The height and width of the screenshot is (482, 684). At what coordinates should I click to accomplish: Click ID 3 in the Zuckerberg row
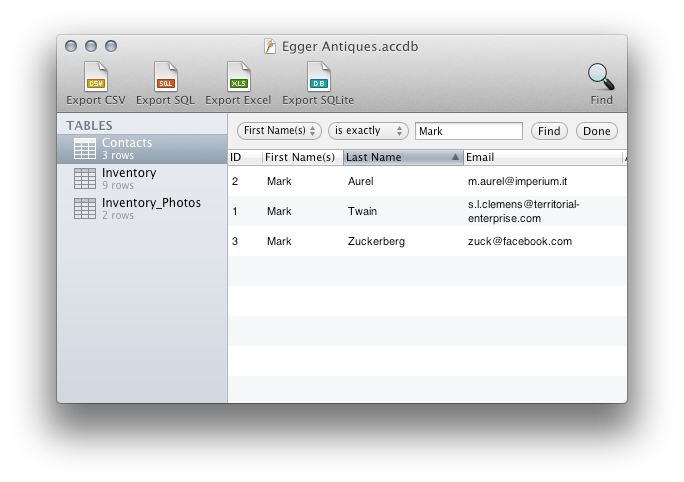pos(235,241)
